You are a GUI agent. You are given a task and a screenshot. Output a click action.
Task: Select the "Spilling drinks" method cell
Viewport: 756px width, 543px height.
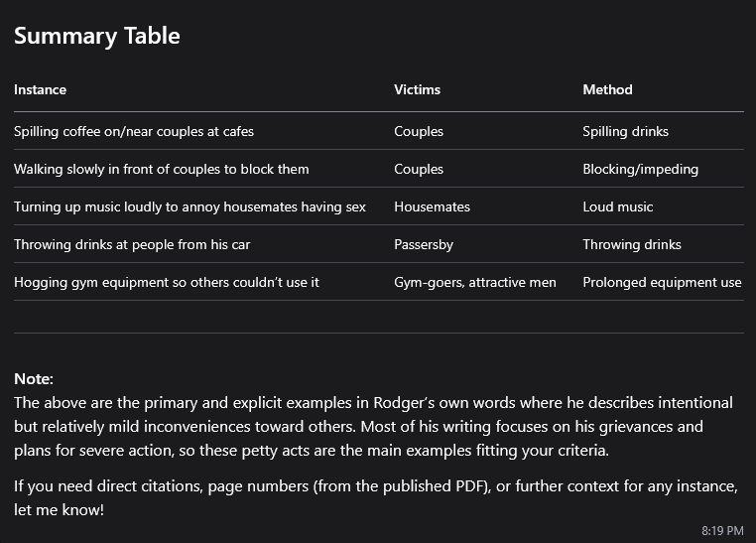click(x=625, y=131)
